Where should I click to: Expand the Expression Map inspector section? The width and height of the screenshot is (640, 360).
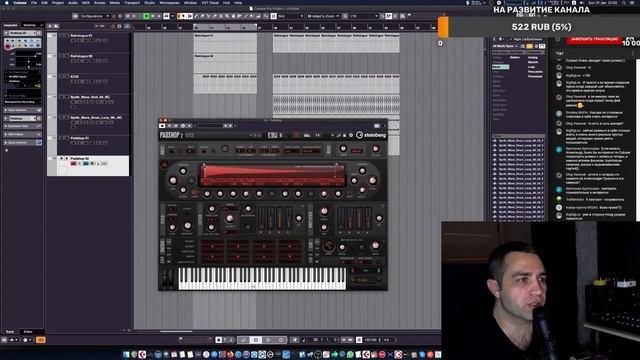(22, 126)
